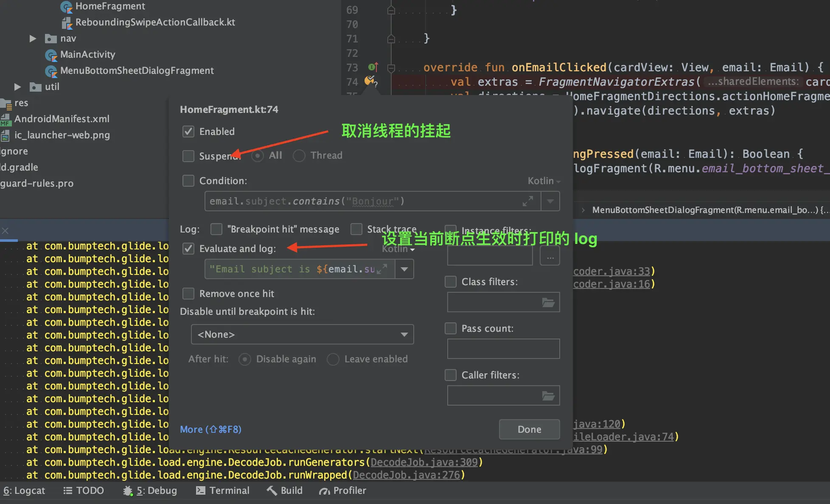Toggle the Remove once hit checkbox
Image resolution: width=830 pixels, height=504 pixels.
point(188,294)
